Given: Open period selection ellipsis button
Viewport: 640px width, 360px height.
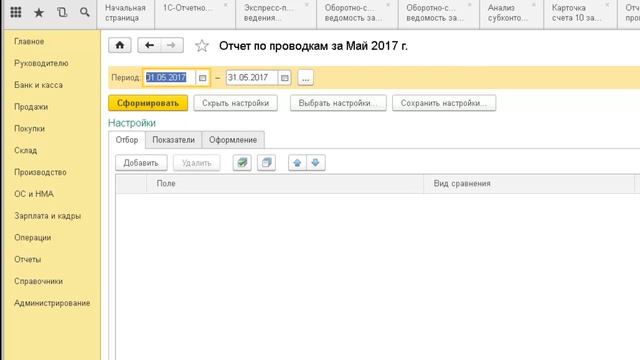Looking at the screenshot, I should tap(306, 78).
